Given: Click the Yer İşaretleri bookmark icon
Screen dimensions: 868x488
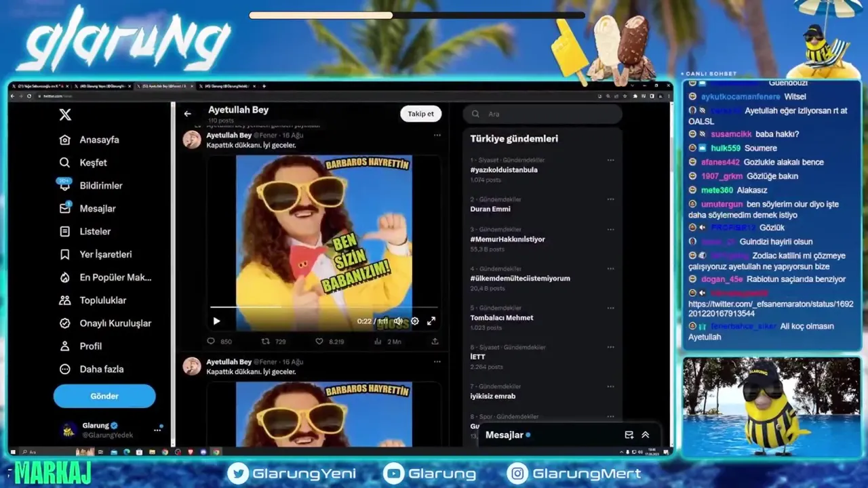Looking at the screenshot, I should point(65,255).
